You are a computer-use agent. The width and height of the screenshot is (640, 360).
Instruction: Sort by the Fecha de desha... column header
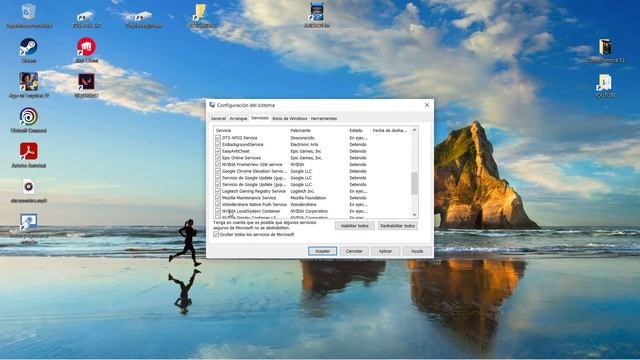point(391,131)
